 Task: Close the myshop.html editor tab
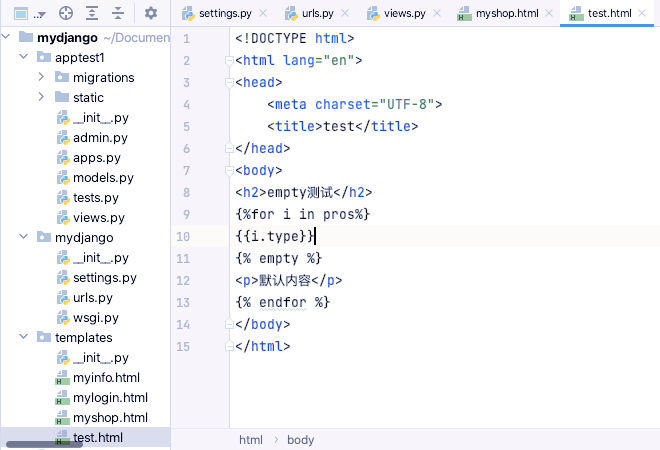549,13
